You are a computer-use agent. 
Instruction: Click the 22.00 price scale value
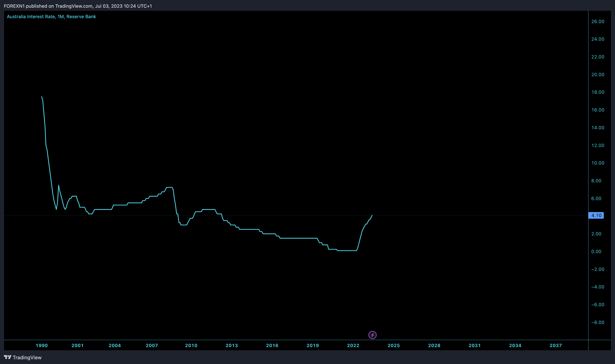point(598,57)
